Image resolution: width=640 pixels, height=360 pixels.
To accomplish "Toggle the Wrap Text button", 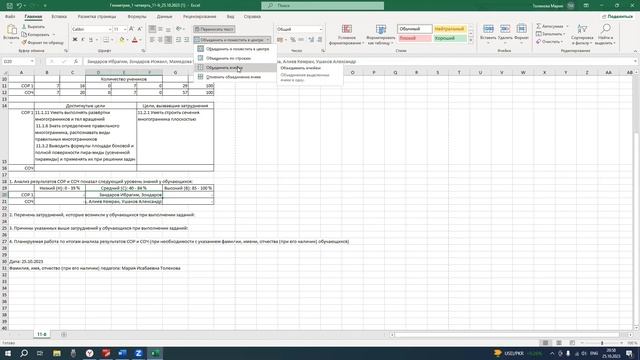I will tap(214, 29).
